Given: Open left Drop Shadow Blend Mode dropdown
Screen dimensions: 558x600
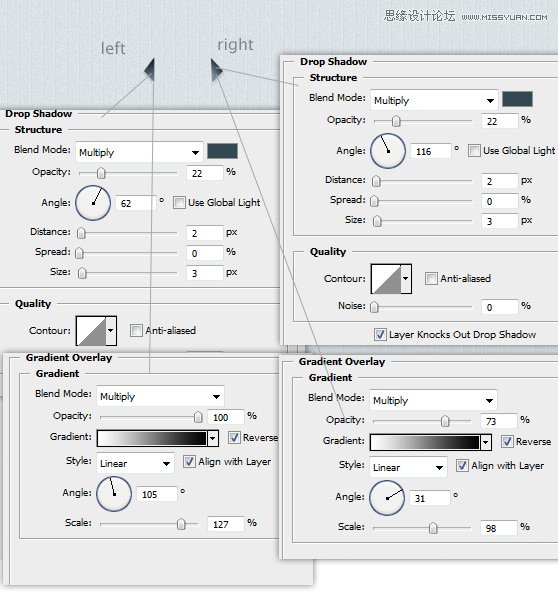Looking at the screenshot, I should (139, 152).
